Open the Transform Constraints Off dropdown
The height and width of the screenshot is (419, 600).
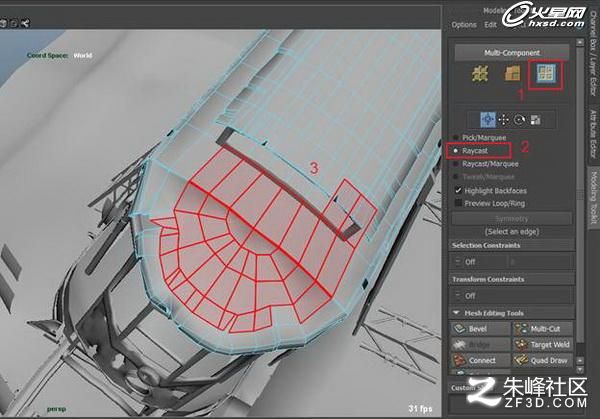512,296
